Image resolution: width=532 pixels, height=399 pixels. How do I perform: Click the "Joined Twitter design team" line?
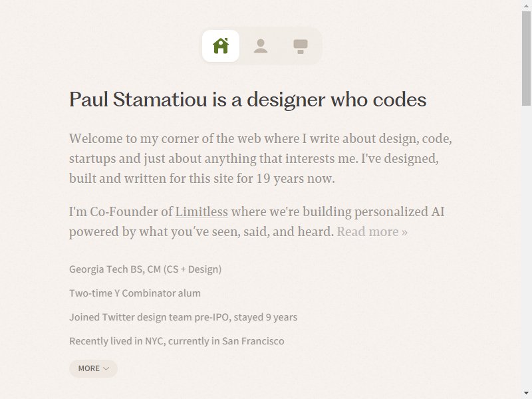pyautogui.click(x=184, y=317)
